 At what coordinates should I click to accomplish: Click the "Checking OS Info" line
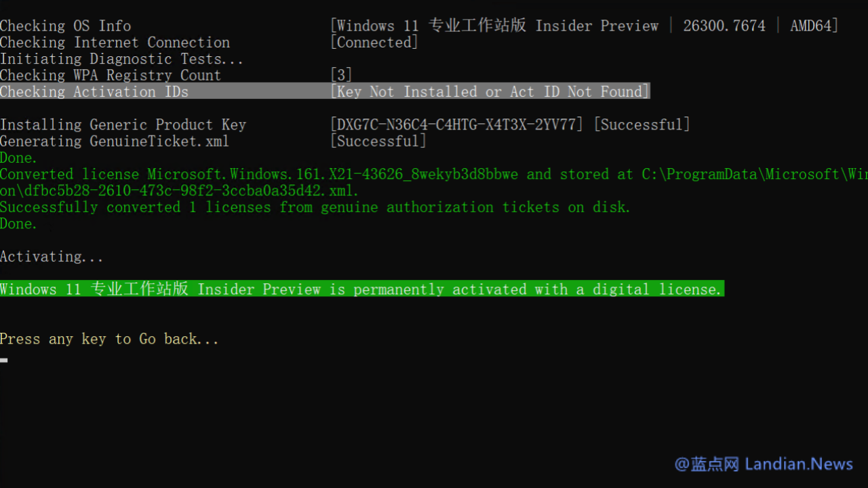point(66,26)
